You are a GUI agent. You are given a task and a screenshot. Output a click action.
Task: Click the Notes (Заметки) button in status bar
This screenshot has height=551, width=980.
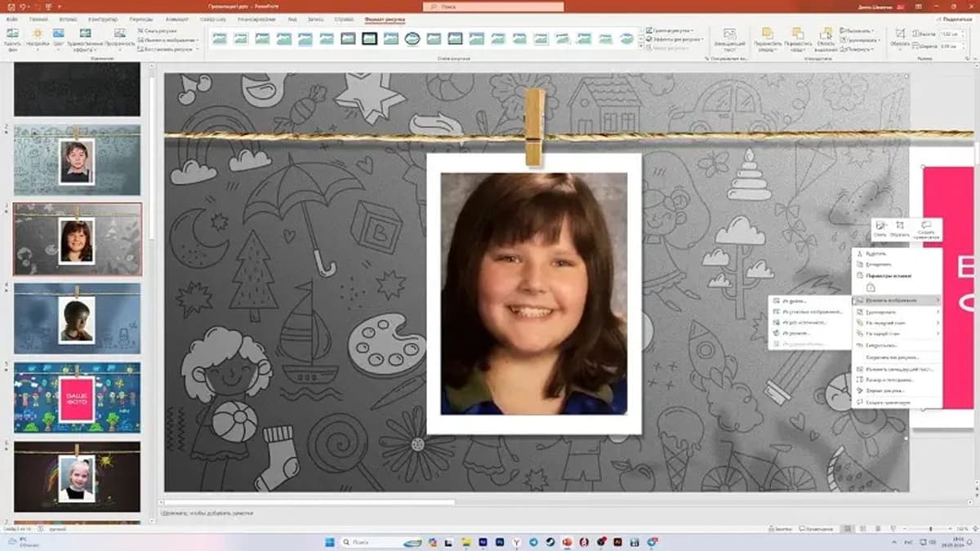pos(782,529)
